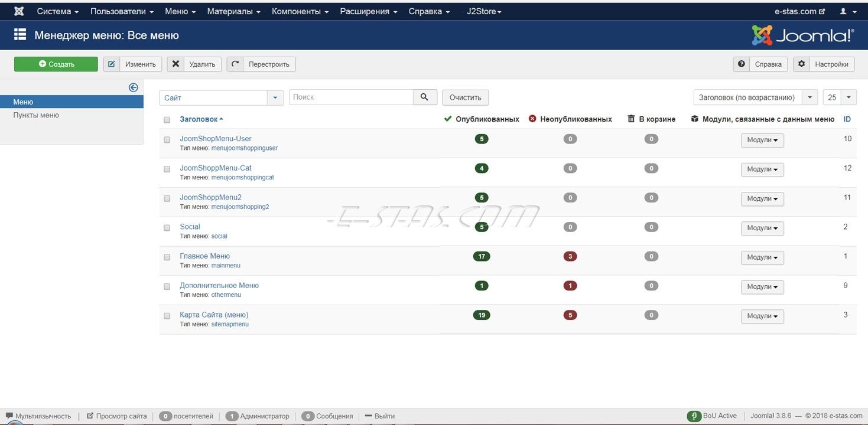Viewport: 868px width, 425px height.
Task: Click published badge 19 for Карта Сайта
Action: point(482,315)
